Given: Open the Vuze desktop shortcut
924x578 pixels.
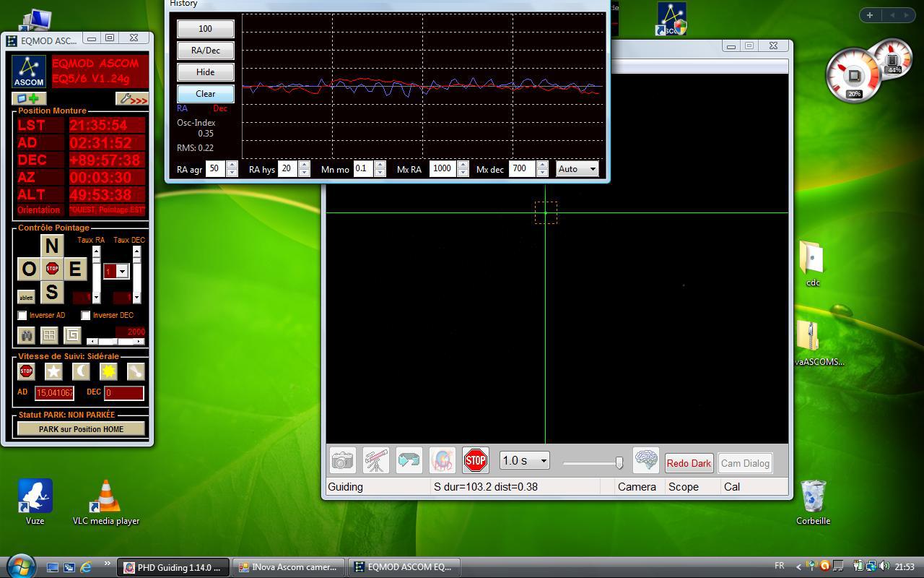Looking at the screenshot, I should 35,501.
